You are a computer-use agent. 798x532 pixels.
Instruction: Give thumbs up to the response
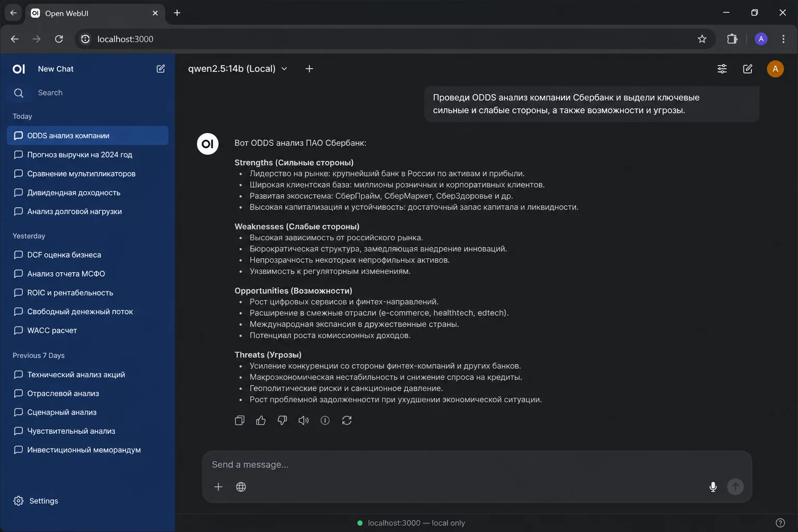point(261,420)
